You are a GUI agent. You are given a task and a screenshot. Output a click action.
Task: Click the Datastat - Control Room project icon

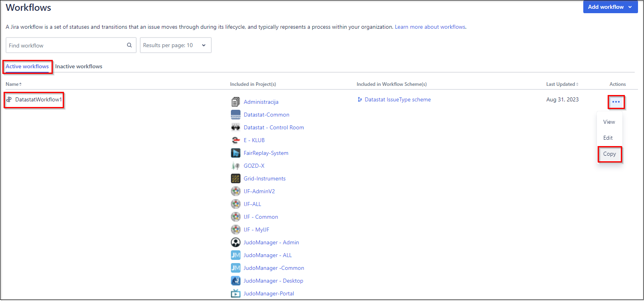tap(236, 127)
